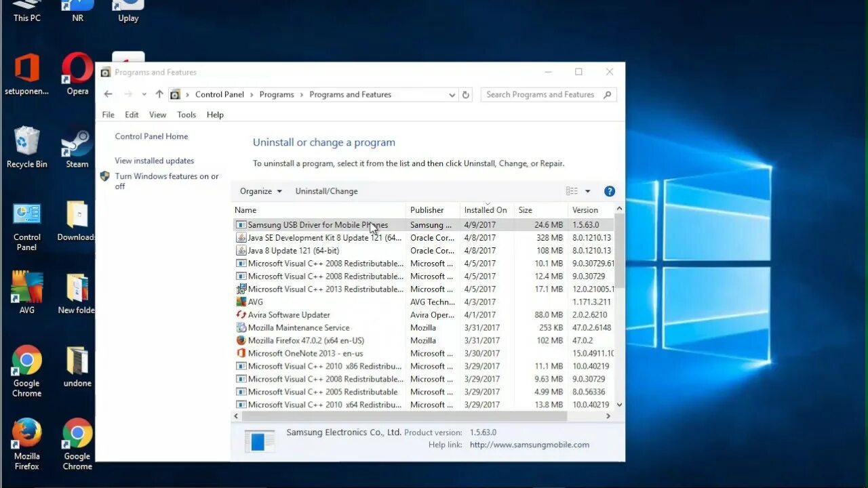The image size is (868, 488).
Task: Select Samsung USB Driver for Mobile Phones
Action: [x=423, y=225]
